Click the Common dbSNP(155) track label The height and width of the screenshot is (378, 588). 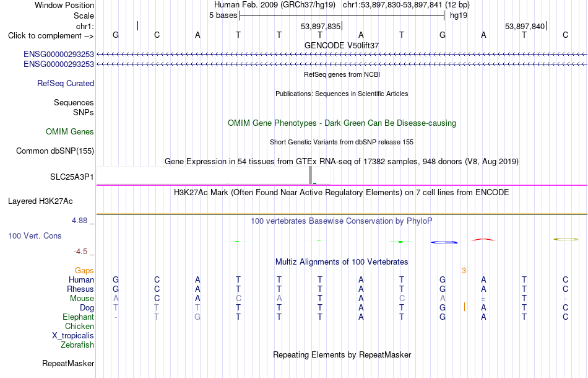point(54,151)
